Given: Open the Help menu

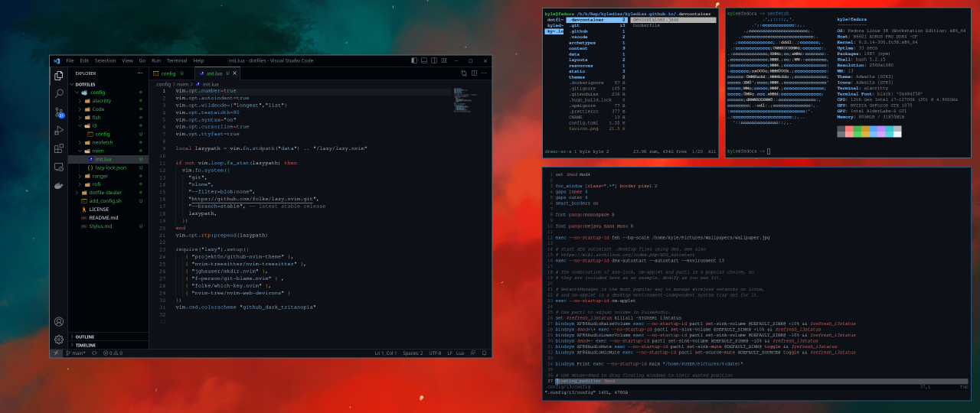Looking at the screenshot, I should click(x=198, y=60).
